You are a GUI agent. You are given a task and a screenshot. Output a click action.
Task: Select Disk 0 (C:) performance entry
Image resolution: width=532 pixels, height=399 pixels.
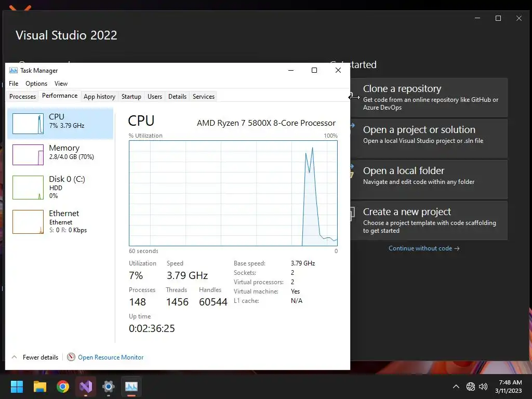(60, 187)
